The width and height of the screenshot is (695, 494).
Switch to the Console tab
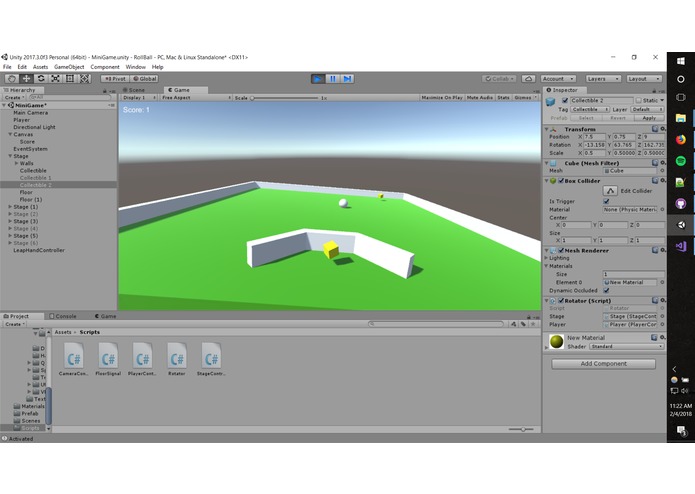63,316
